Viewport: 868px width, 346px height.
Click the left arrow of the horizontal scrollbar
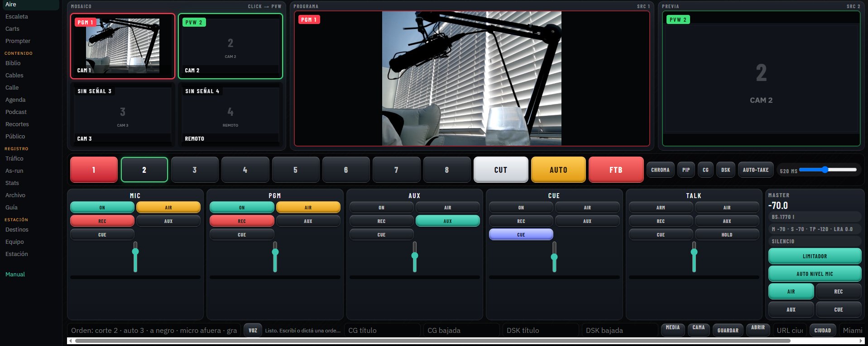71,341
